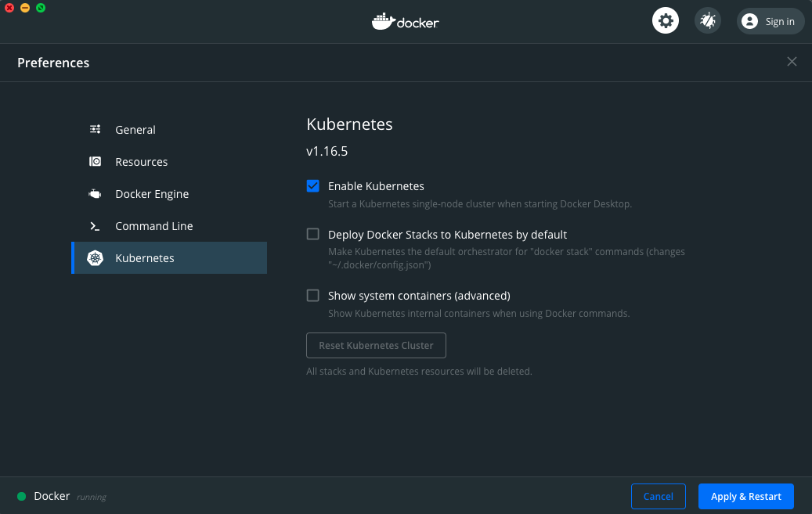Image resolution: width=812 pixels, height=514 pixels.
Task: Click 'All stacks and Kubernetes resources' note
Action: pos(419,371)
